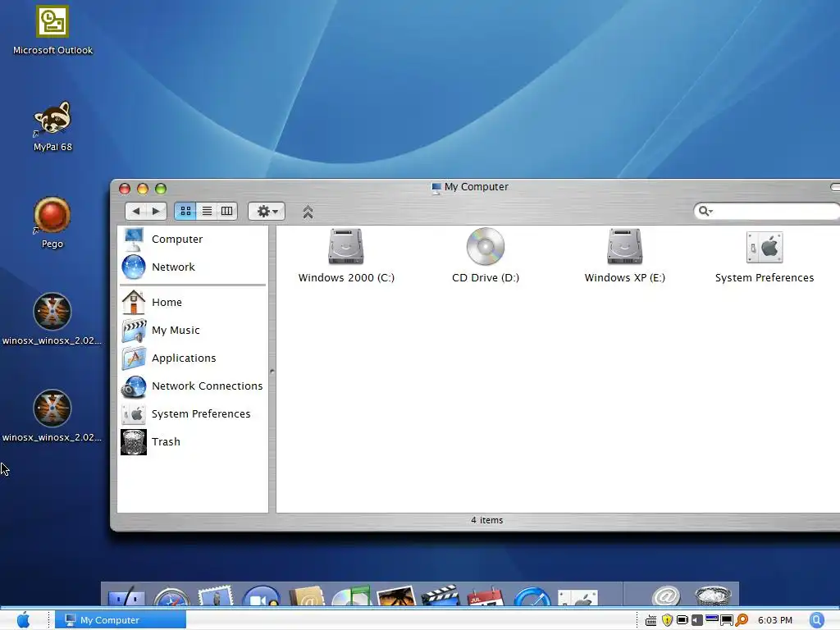Open the gear action dropdown menu
The height and width of the screenshot is (630, 840).
point(267,211)
